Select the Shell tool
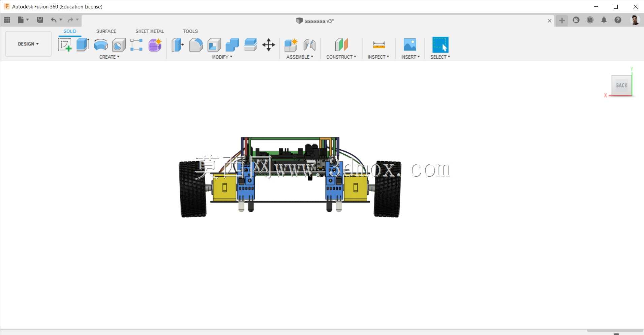Screen dimensions: 644x335 click(214, 44)
